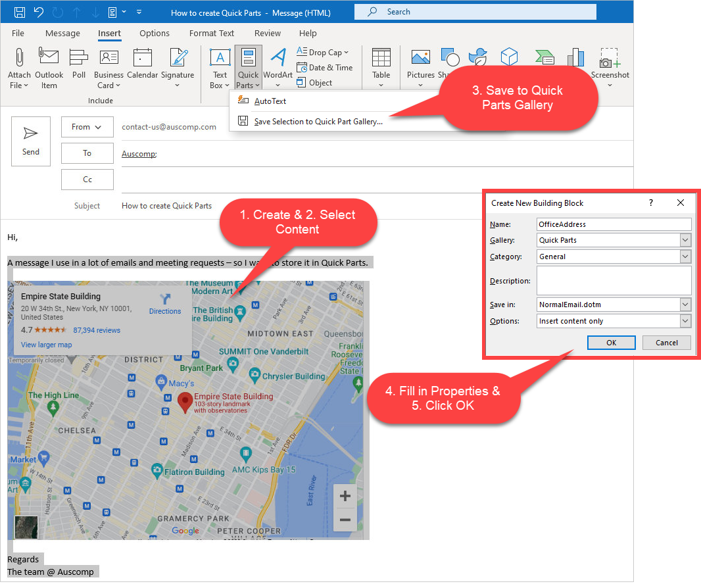Click the Auscomp recipient in the To field
The height and width of the screenshot is (588, 701).
coord(139,154)
